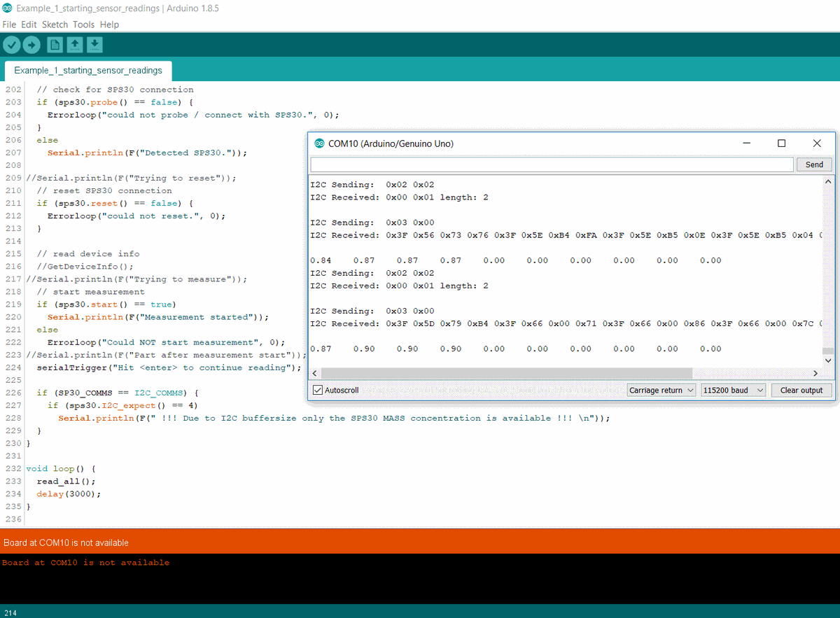Close the COM10 serial monitor window
This screenshot has height=618, width=840.
tap(817, 143)
